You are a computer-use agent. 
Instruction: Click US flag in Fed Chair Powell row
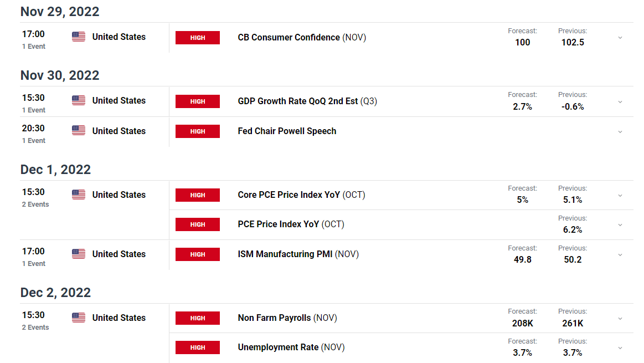[79, 131]
